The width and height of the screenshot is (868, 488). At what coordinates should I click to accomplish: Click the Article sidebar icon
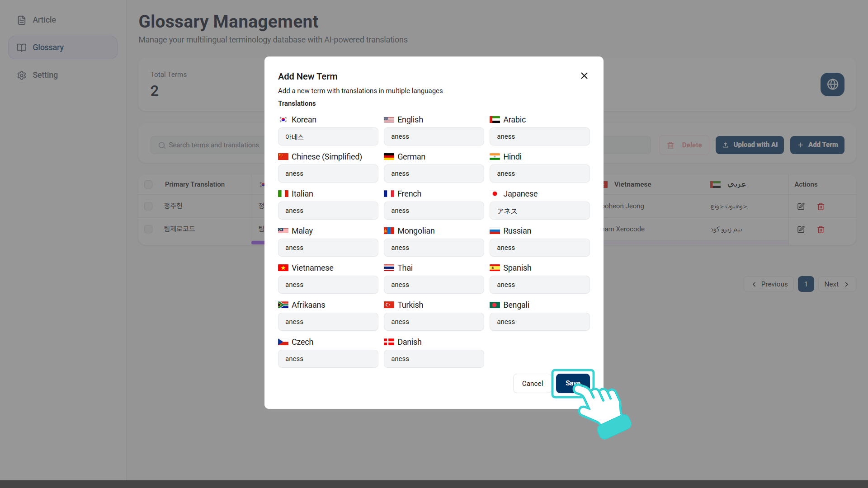[22, 20]
